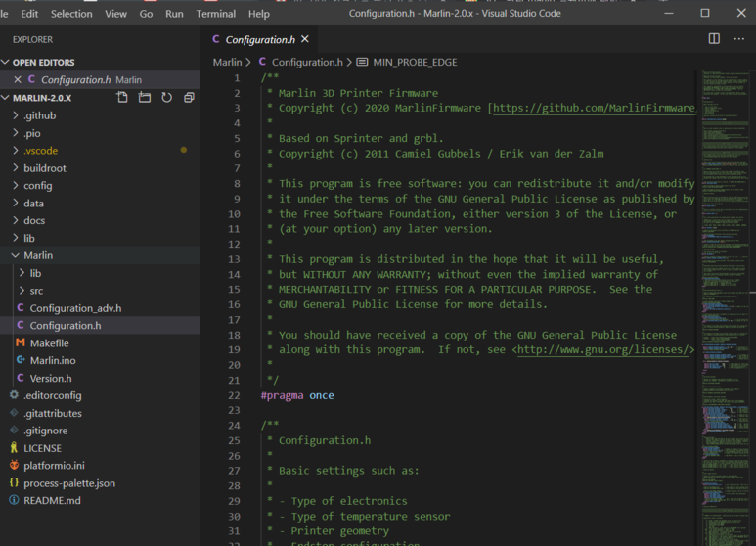Open Makefile from the tree
The image size is (756, 546).
click(x=49, y=342)
